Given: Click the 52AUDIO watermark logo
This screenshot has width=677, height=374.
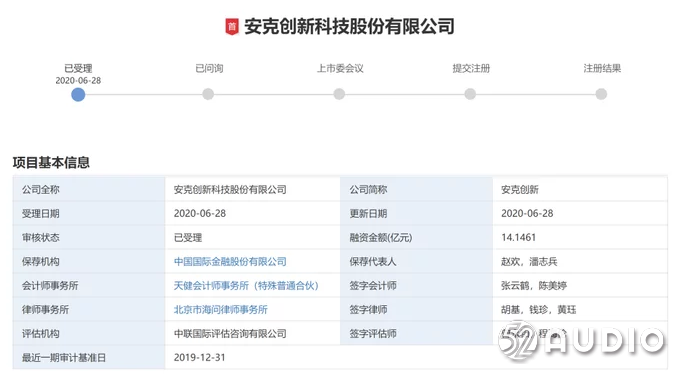Looking at the screenshot, I should click(581, 340).
